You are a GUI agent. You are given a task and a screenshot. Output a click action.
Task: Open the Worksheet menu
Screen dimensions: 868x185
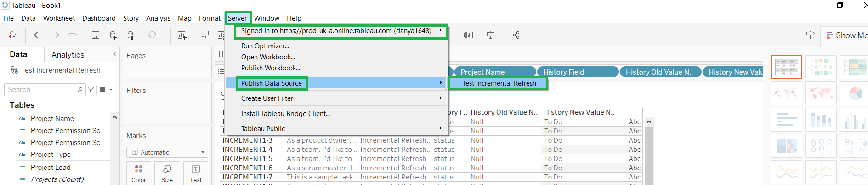point(59,18)
